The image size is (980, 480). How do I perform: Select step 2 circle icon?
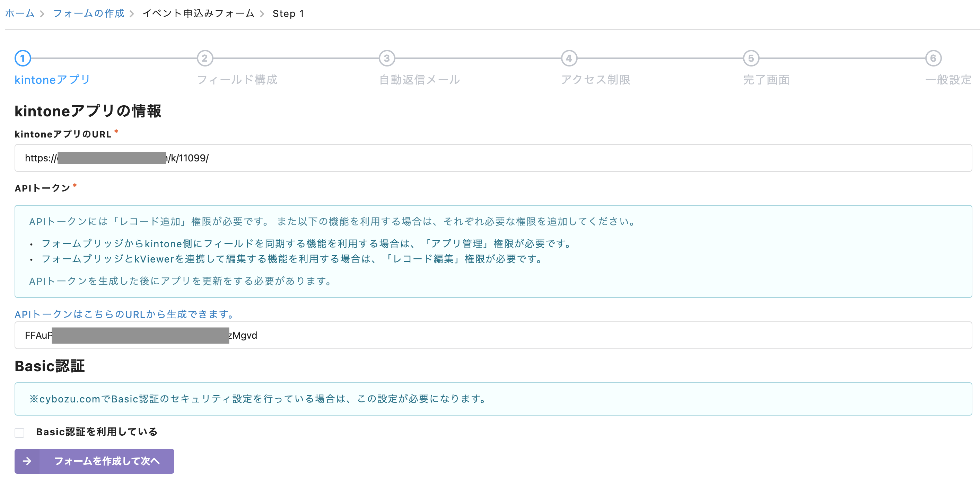point(205,58)
